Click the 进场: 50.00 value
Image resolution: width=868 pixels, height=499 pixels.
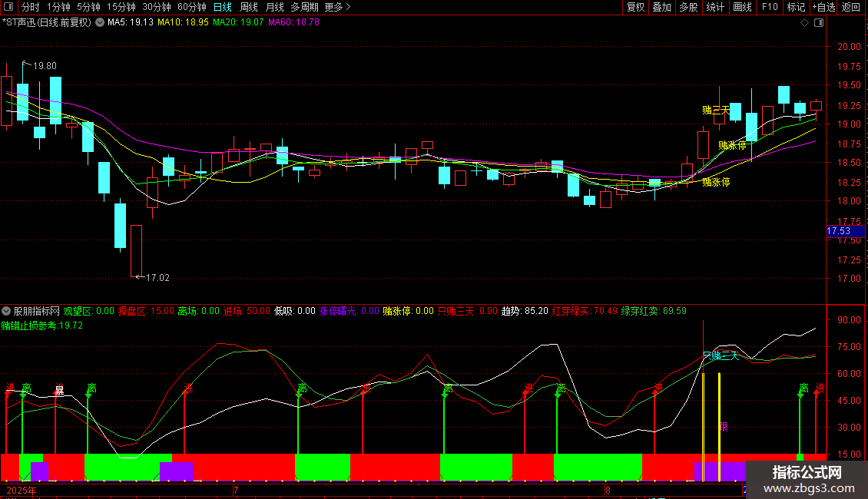(247, 312)
